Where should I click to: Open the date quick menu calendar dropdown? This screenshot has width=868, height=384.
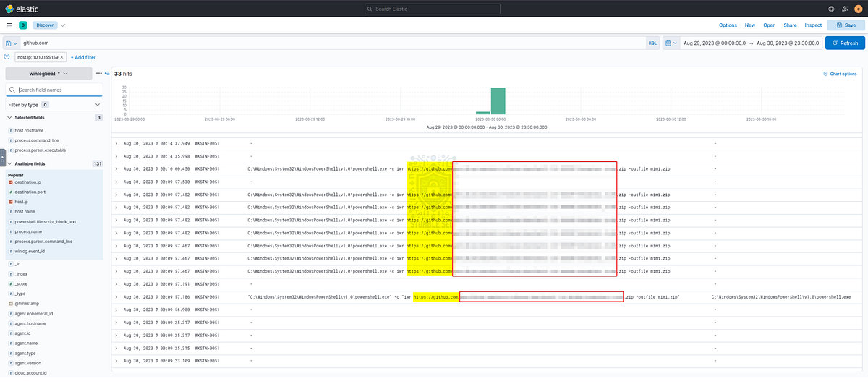(671, 43)
